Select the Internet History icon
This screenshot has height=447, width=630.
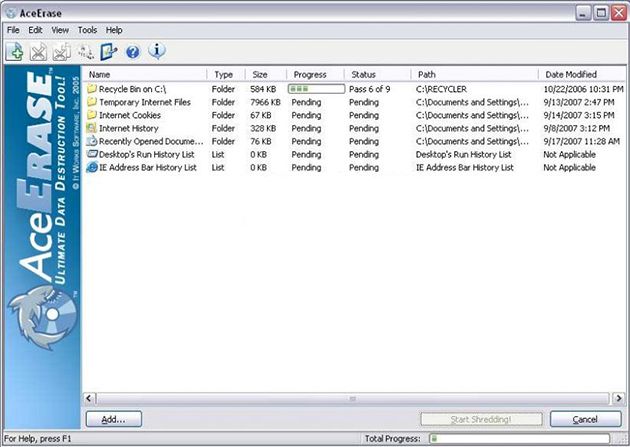tap(92, 128)
